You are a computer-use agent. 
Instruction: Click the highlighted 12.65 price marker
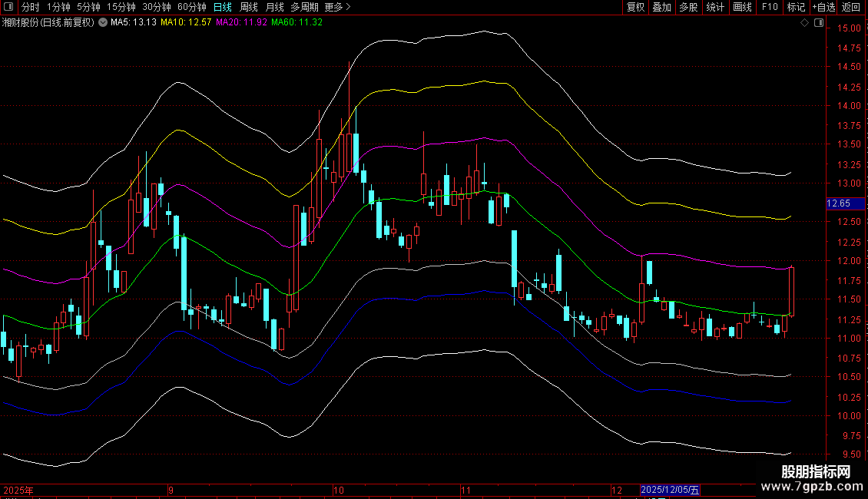pos(845,203)
